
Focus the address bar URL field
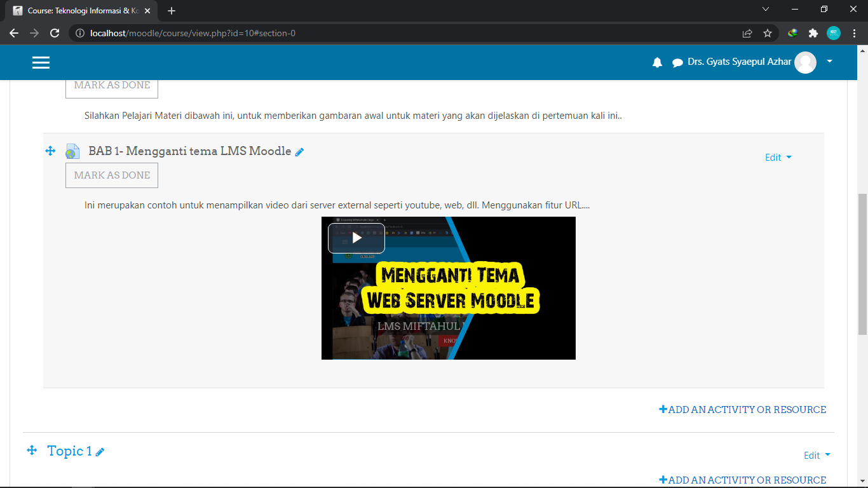(407, 33)
